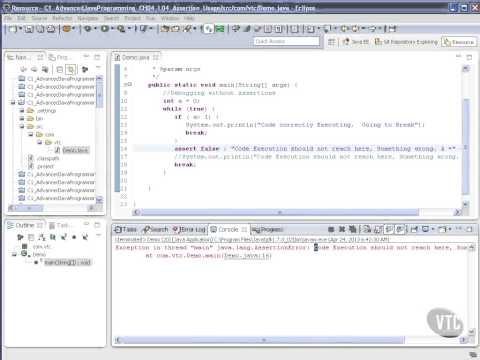
Task: Toggle Hide Non-Public Members in Outline
Action: [74, 237]
